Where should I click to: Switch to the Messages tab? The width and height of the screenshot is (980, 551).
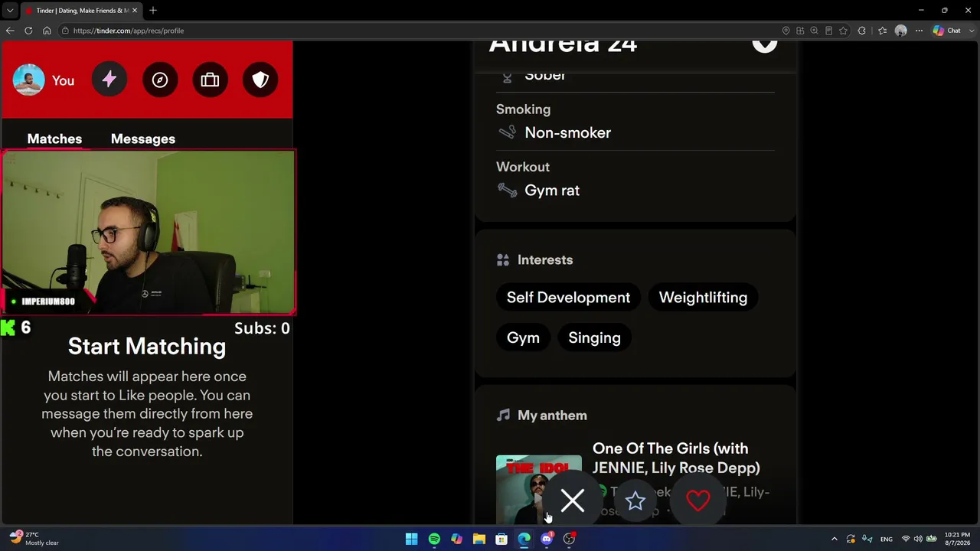tap(143, 139)
